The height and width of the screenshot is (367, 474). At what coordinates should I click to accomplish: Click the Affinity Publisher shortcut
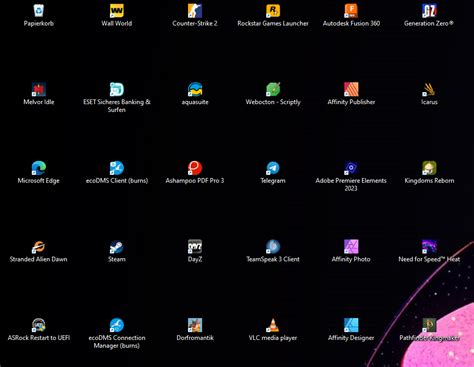(x=351, y=89)
